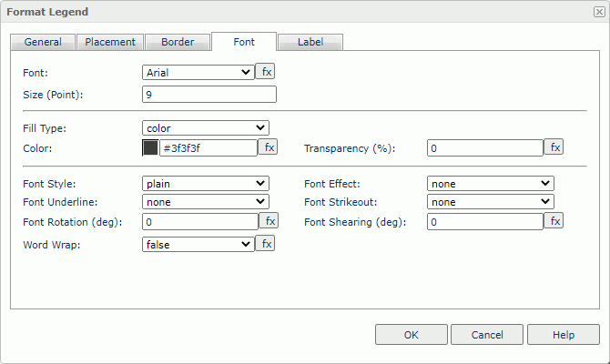The image size is (610, 364).
Task: Switch to the General tab
Action: tap(43, 42)
